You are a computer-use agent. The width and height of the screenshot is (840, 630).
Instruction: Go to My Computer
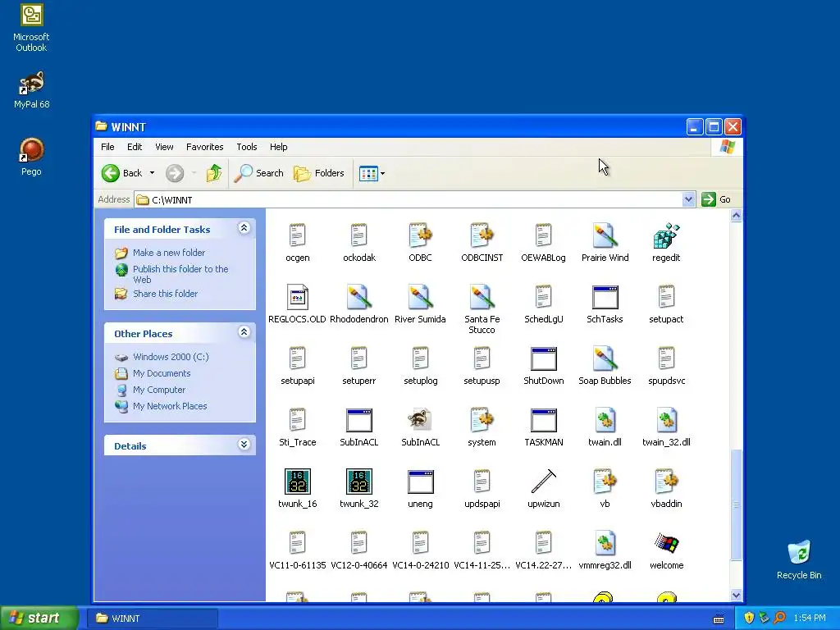pyautogui.click(x=159, y=390)
